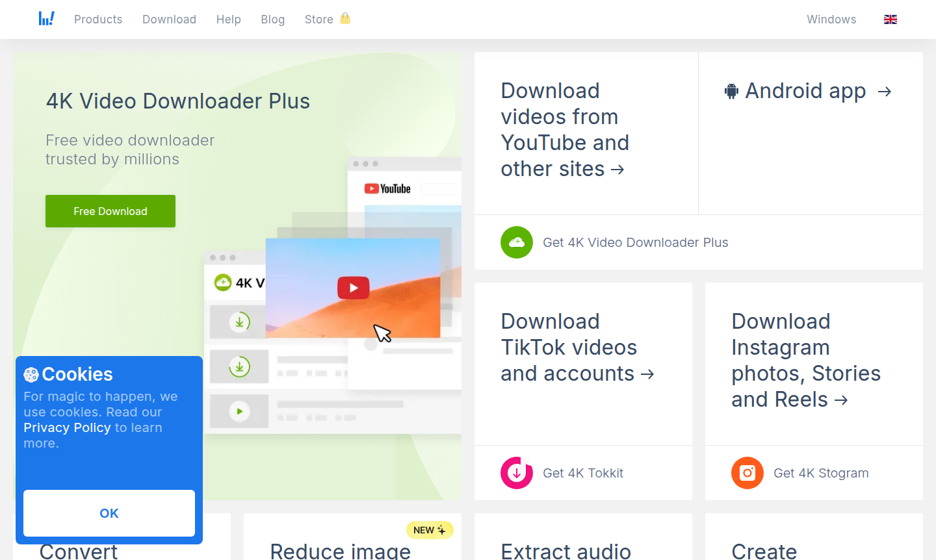Accept cookies with the OK button
The height and width of the screenshot is (560, 936).
click(109, 513)
